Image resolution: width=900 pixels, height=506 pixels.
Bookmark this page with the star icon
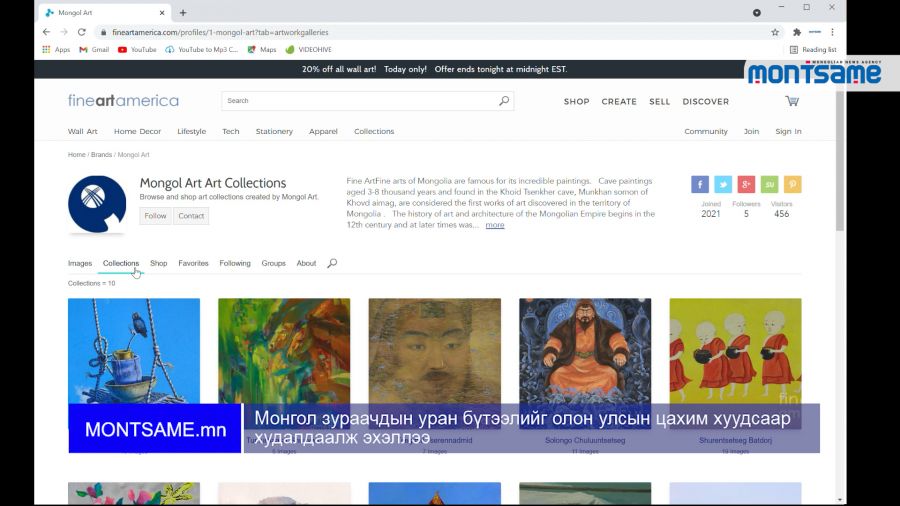[775, 32]
